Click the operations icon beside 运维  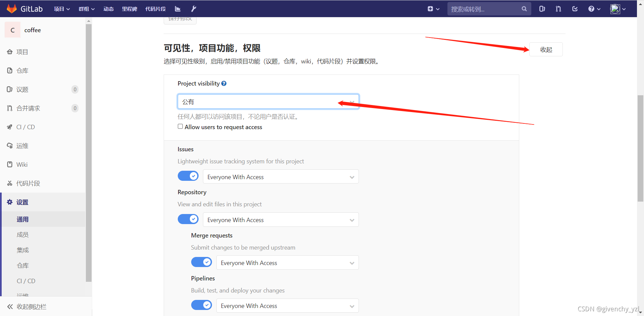tap(10, 146)
